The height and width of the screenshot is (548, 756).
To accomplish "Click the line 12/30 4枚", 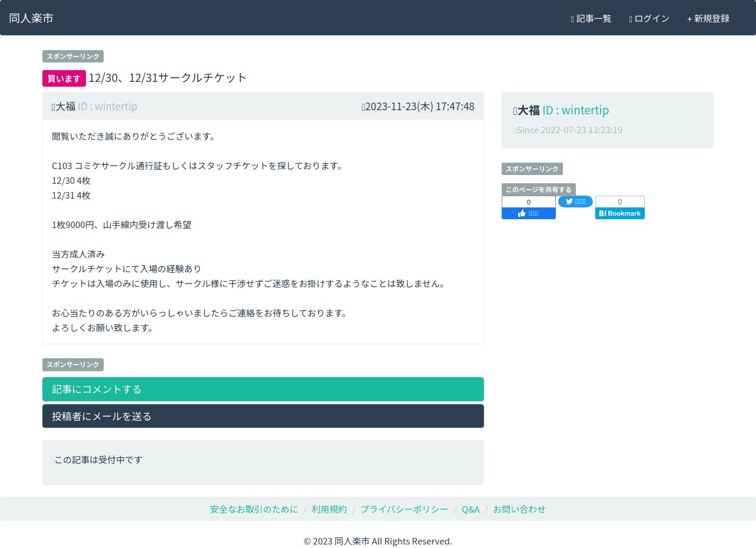I will [x=71, y=180].
